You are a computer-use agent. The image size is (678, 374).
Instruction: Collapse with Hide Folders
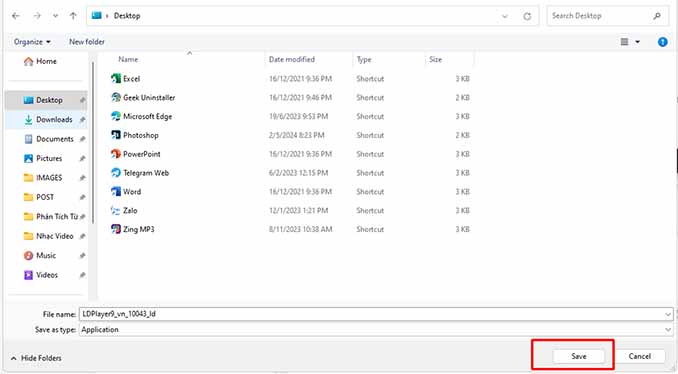36,358
